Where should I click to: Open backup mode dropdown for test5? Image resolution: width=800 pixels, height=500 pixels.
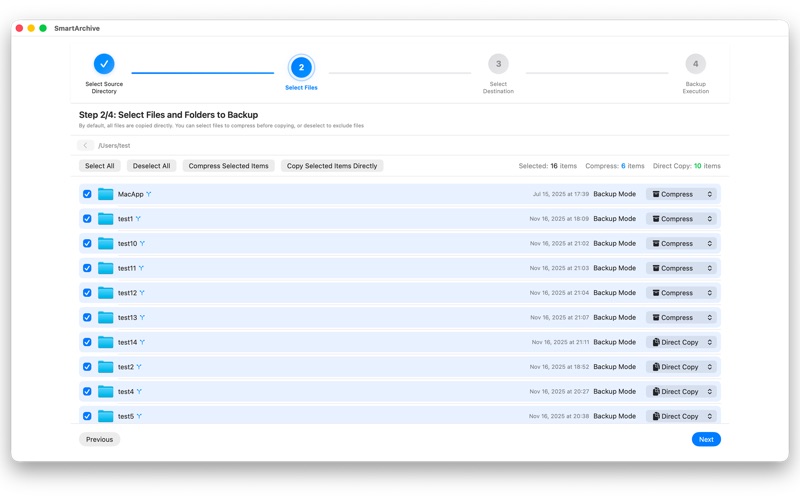pyautogui.click(x=682, y=416)
